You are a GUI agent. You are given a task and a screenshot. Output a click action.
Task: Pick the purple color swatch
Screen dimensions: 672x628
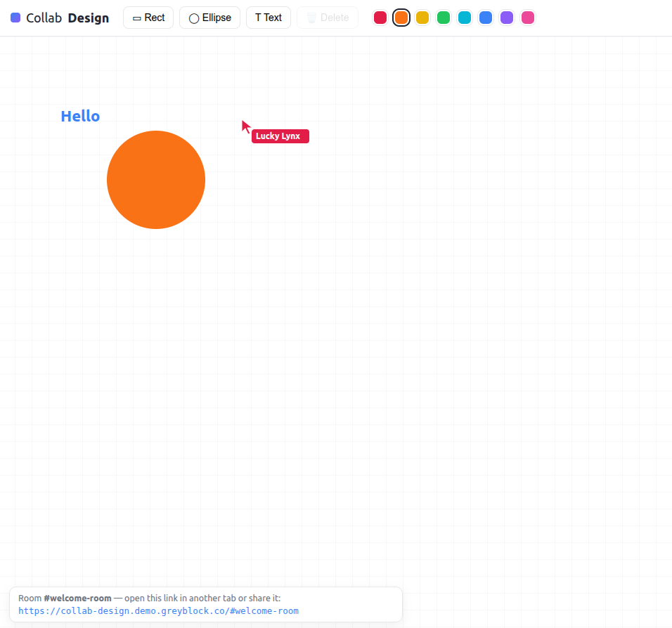(507, 18)
